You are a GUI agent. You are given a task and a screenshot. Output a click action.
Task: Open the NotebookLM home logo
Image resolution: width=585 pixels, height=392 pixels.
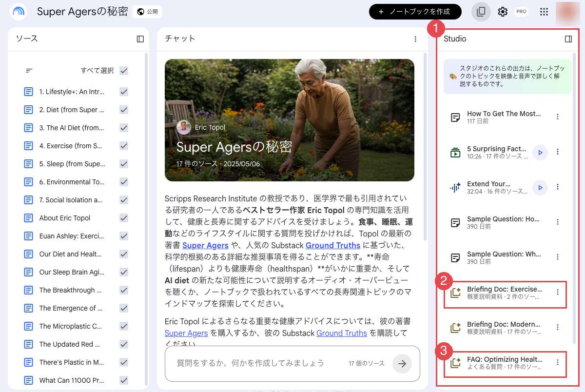(x=19, y=12)
